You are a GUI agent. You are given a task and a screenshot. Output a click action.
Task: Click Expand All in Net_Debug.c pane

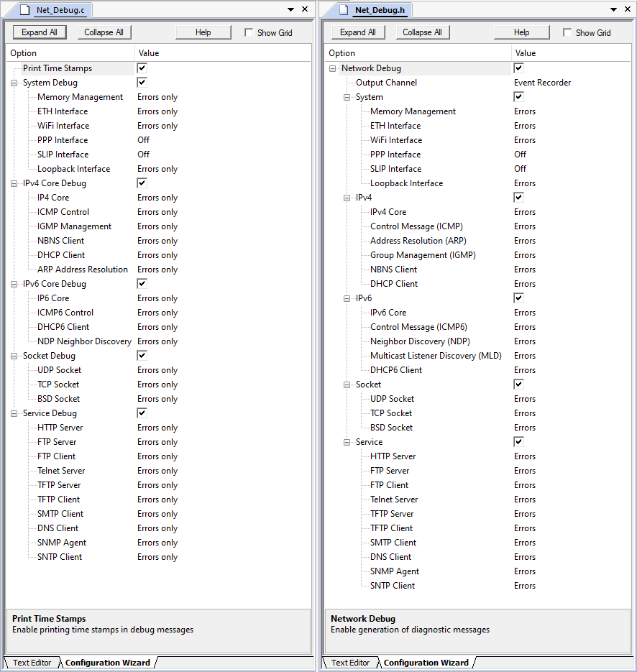(40, 32)
